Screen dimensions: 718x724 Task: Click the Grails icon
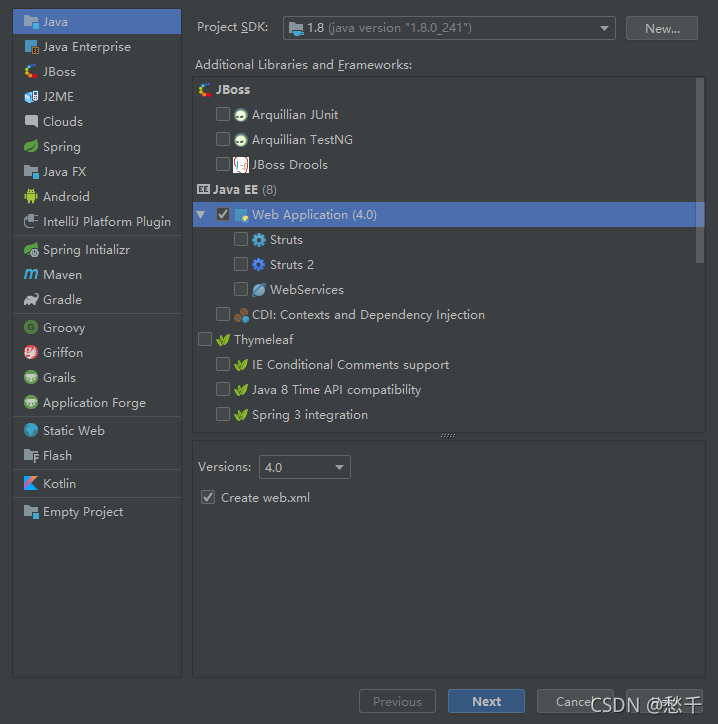[31, 377]
